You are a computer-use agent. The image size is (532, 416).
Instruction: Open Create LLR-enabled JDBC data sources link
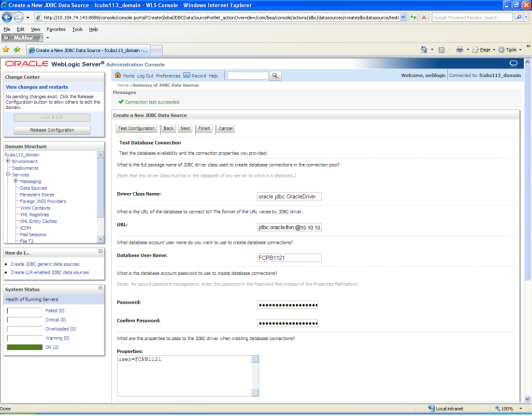click(50, 272)
